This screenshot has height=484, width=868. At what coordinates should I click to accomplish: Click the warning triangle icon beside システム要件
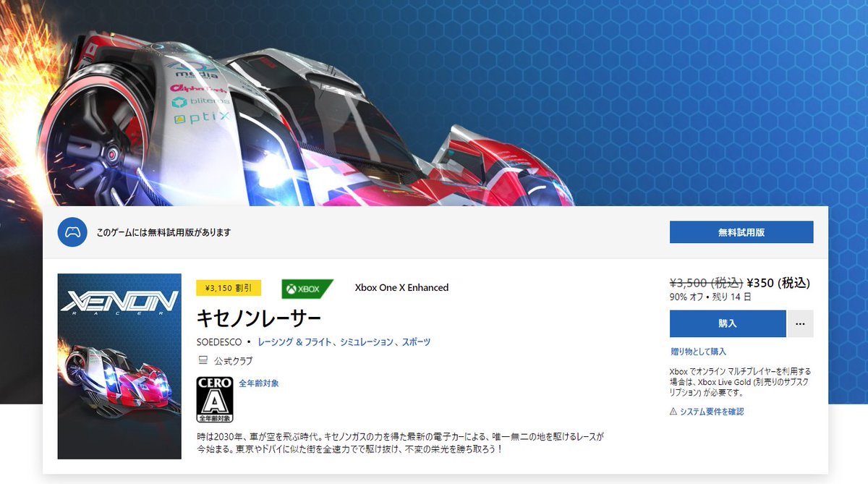tap(673, 412)
